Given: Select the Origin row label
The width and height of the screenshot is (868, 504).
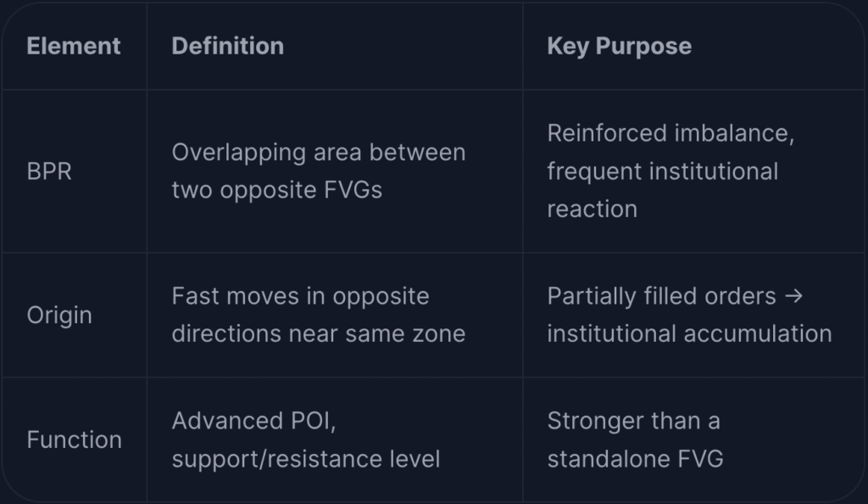Looking at the screenshot, I should coord(59,315).
